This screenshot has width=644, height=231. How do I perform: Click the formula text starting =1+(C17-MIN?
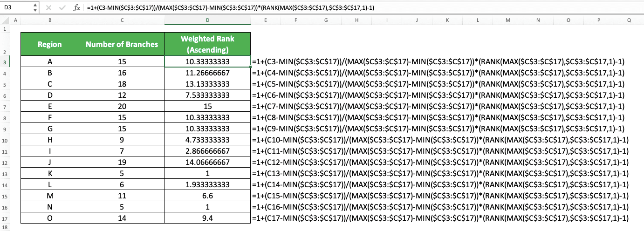pos(440,218)
